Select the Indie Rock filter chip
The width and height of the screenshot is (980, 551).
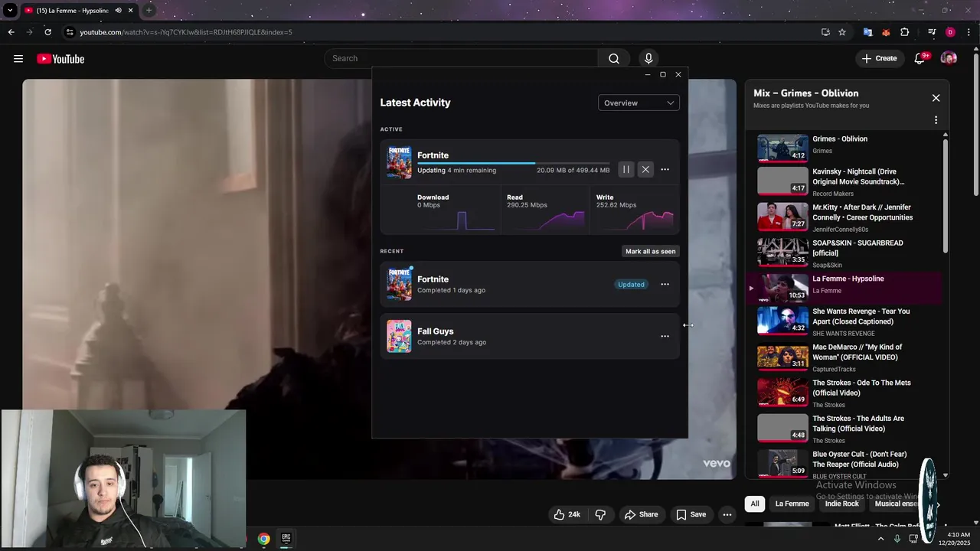click(842, 504)
